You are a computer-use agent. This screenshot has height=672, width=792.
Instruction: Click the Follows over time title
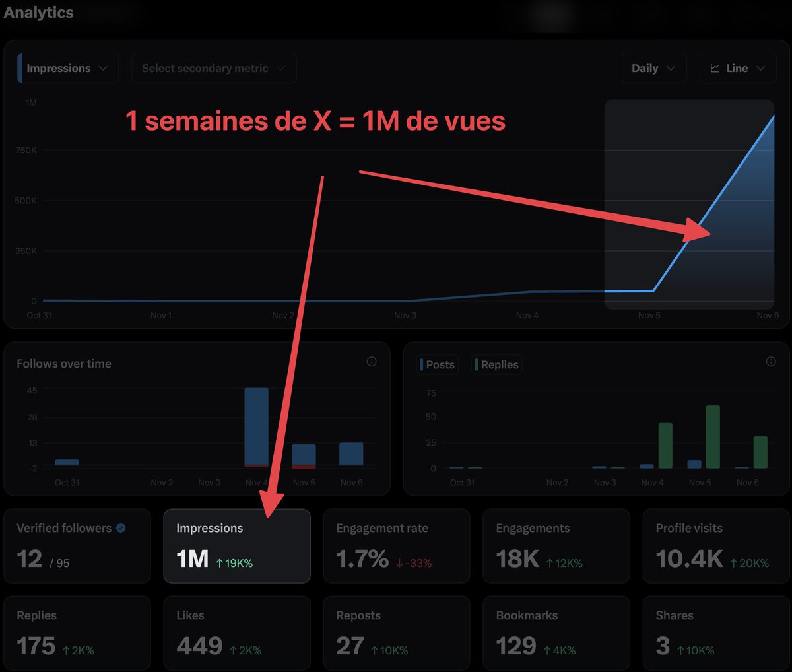pyautogui.click(x=64, y=364)
